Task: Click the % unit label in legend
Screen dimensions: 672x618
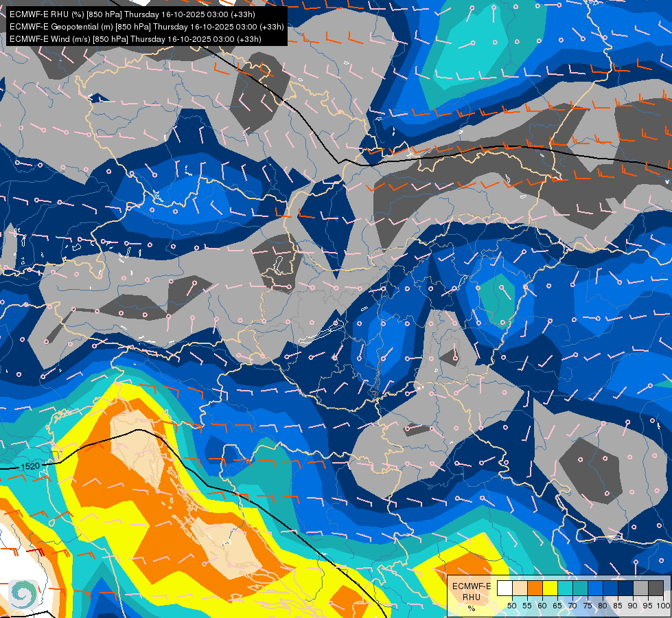Action: pos(472,608)
